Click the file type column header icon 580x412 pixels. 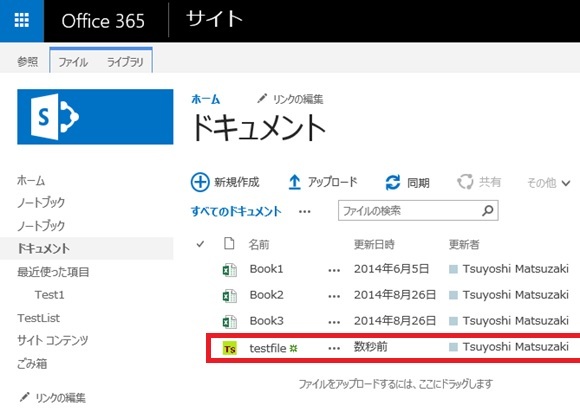pyautogui.click(x=229, y=244)
